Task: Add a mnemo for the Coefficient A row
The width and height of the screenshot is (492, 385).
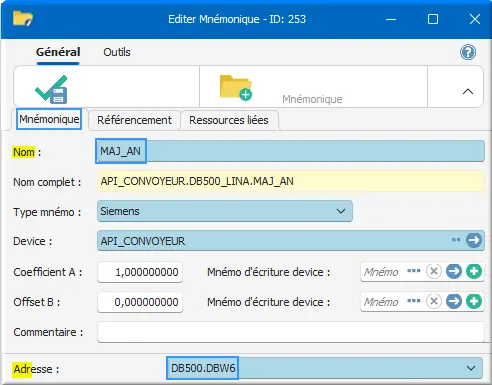Action: (x=474, y=271)
